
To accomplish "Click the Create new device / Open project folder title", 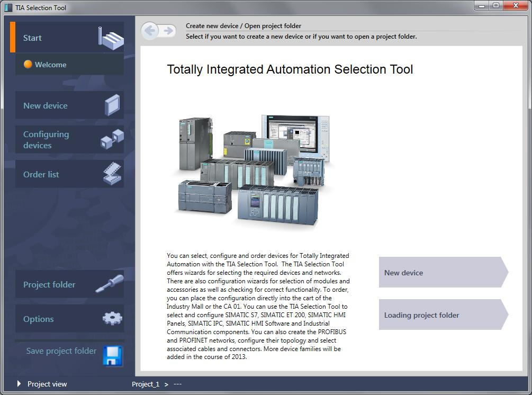I will tap(244, 26).
